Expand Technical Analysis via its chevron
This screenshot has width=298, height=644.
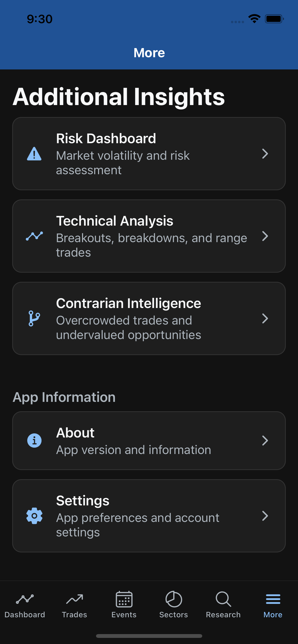click(x=265, y=236)
